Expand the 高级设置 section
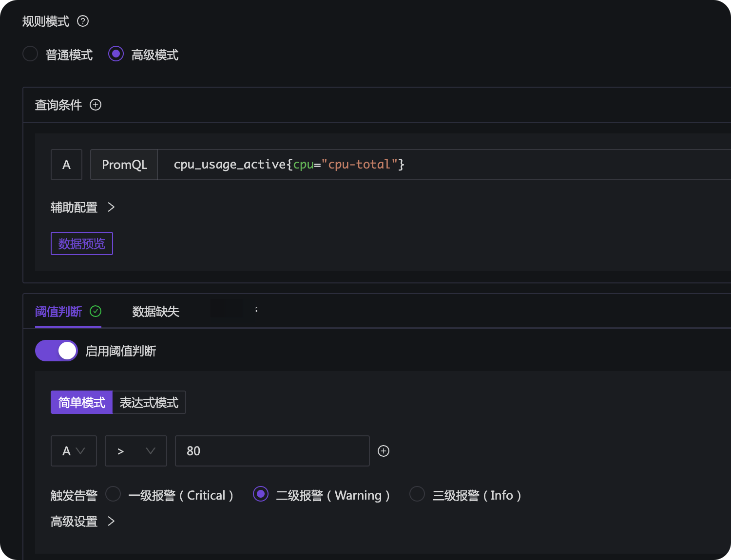This screenshot has width=731, height=560. click(82, 522)
